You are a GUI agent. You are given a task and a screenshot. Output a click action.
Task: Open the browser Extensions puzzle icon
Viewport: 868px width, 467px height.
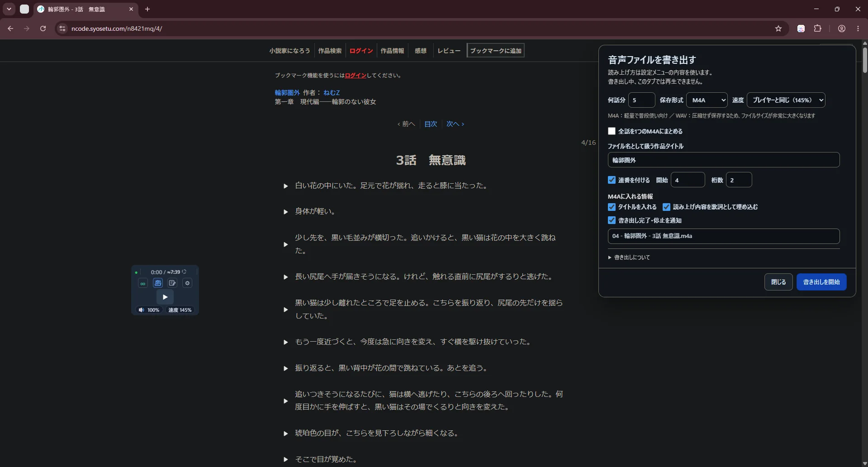pos(817,29)
